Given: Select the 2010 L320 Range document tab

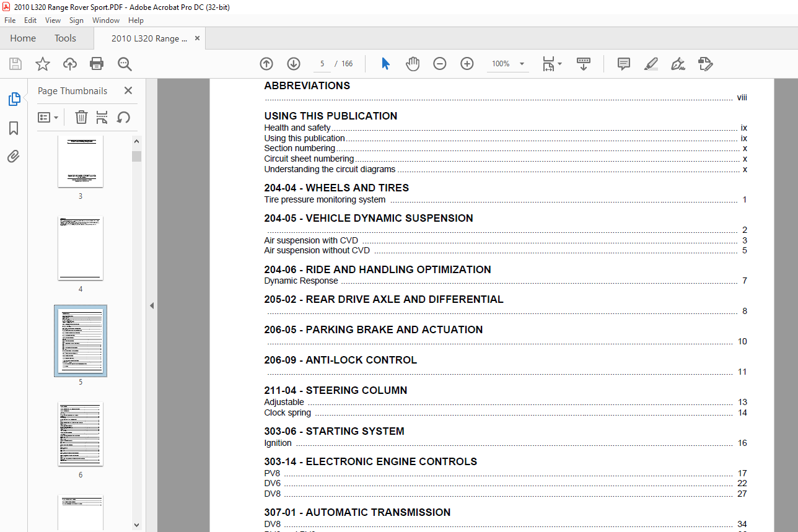Looking at the screenshot, I should click(149, 38).
